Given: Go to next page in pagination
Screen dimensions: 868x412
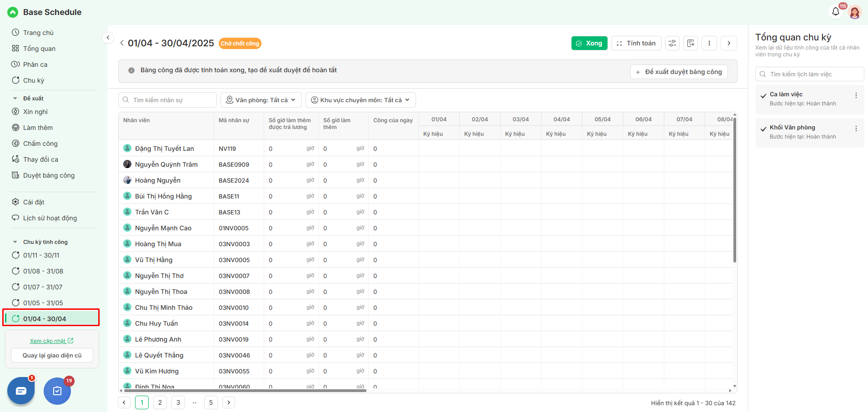Looking at the screenshot, I should tap(229, 402).
